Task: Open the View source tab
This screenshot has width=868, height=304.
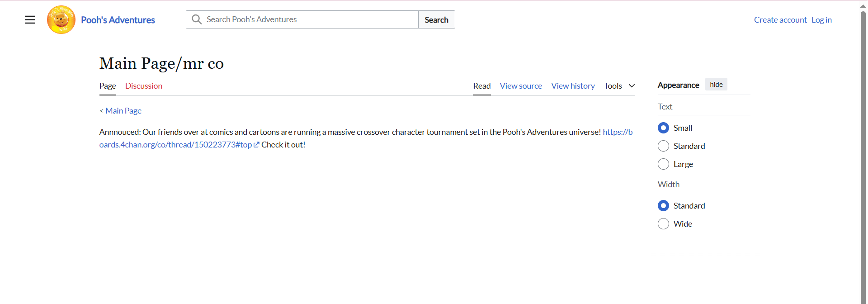Action: click(521, 86)
